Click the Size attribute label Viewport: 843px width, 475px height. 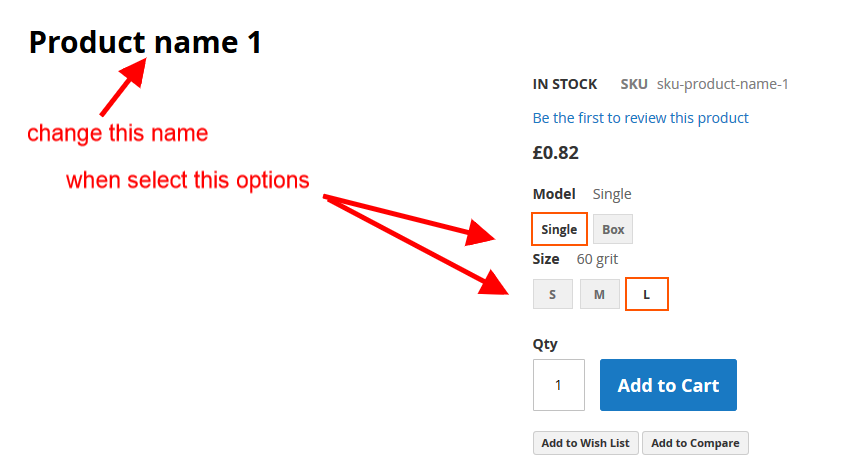[x=546, y=259]
